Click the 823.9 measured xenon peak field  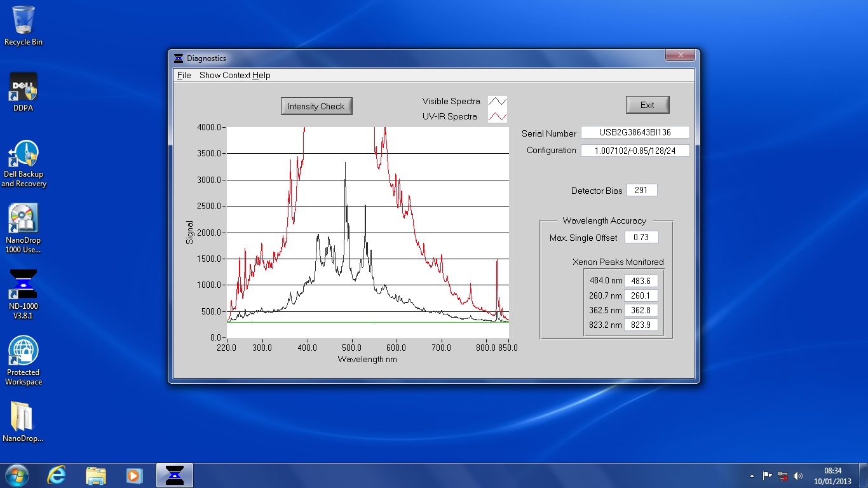[641, 325]
